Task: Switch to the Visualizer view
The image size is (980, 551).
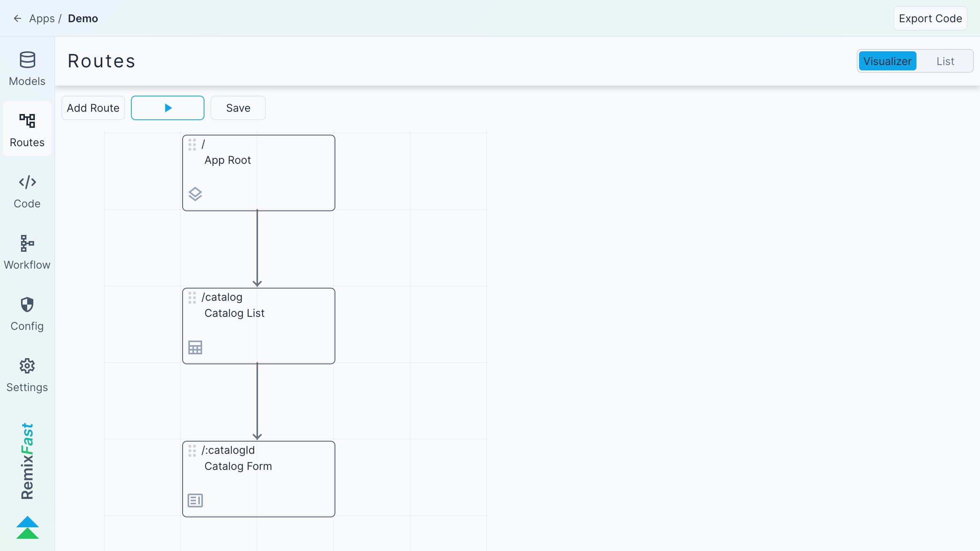Action: tap(887, 61)
